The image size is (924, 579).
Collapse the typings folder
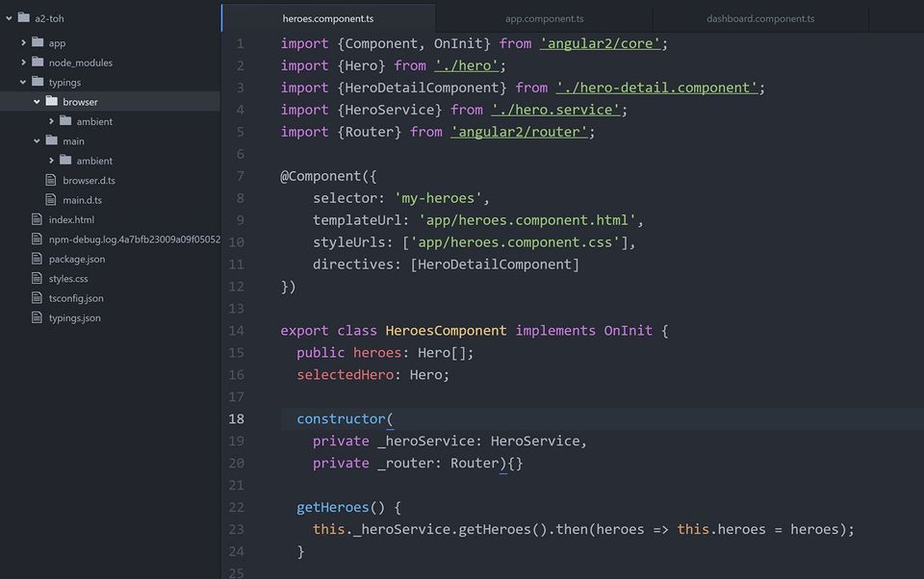22,82
